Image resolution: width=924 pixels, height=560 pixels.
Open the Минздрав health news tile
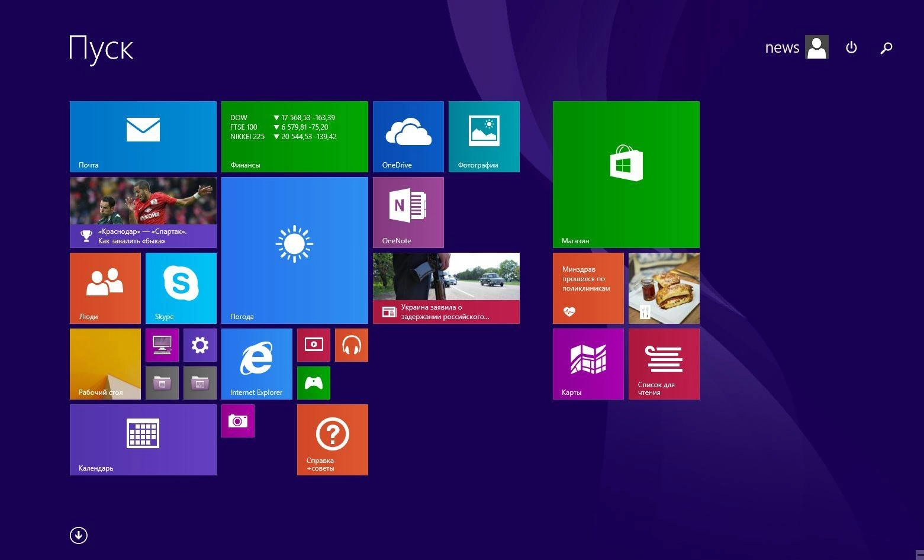588,288
